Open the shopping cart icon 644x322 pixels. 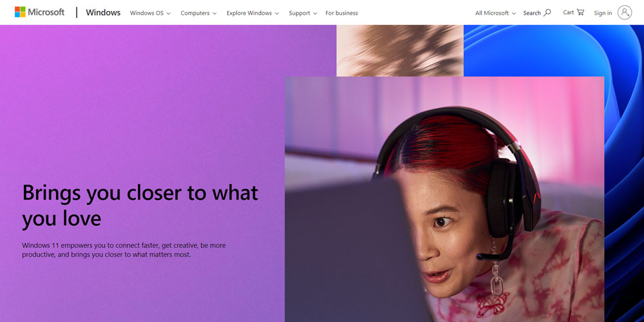tap(580, 12)
